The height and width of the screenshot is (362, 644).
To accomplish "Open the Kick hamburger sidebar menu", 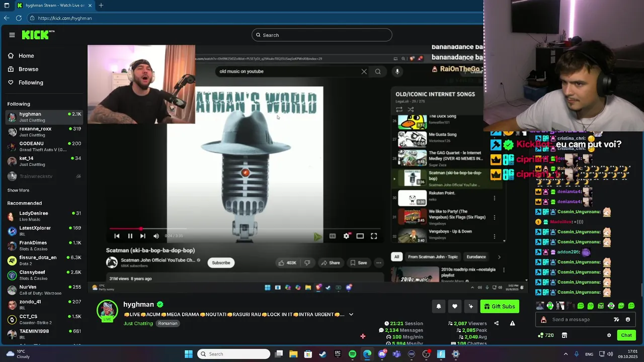I will point(12,35).
